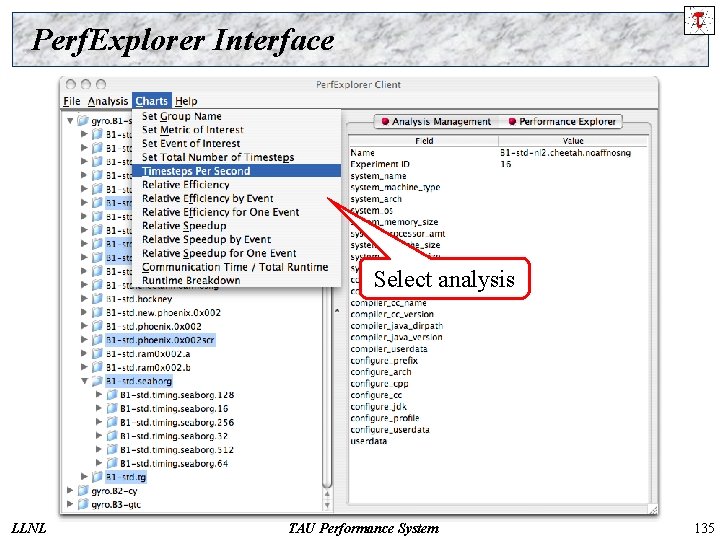Click folder icon of B1-std.hockney
Viewport: 720px width, 540px height.
[x=97, y=298]
